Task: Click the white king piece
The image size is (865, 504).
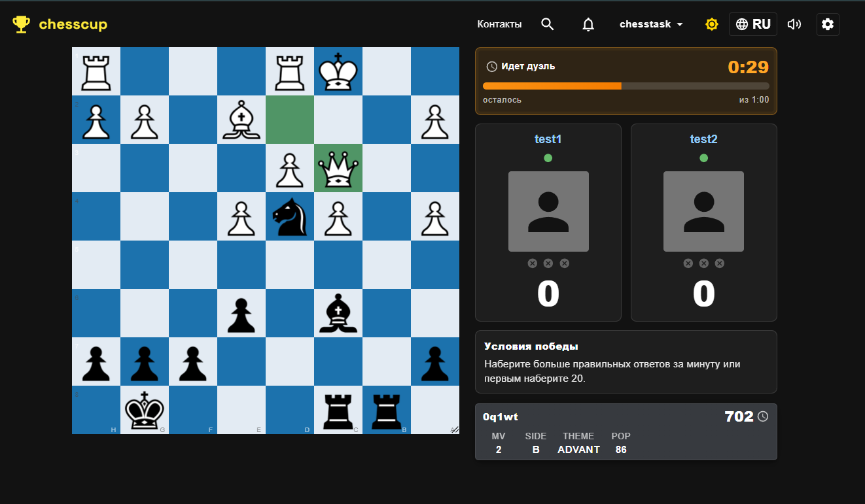Action: click(338, 71)
